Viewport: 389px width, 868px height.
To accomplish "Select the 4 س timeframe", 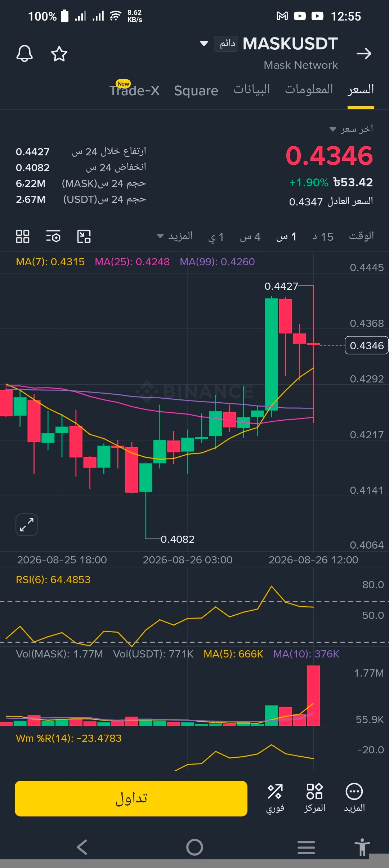I will pos(250,237).
